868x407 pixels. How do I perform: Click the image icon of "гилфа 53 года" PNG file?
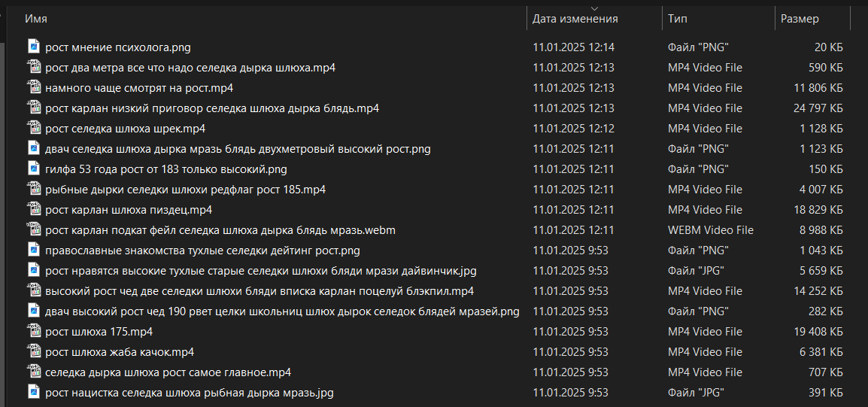(x=35, y=169)
